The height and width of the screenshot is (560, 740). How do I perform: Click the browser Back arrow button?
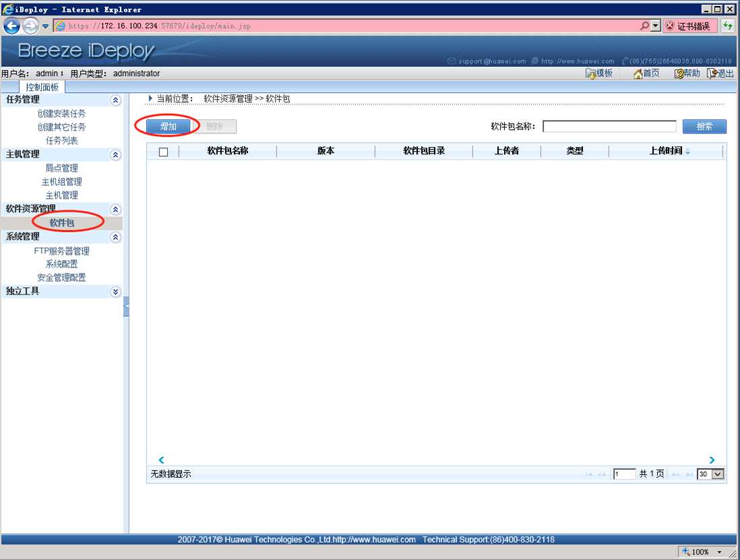click(x=11, y=26)
